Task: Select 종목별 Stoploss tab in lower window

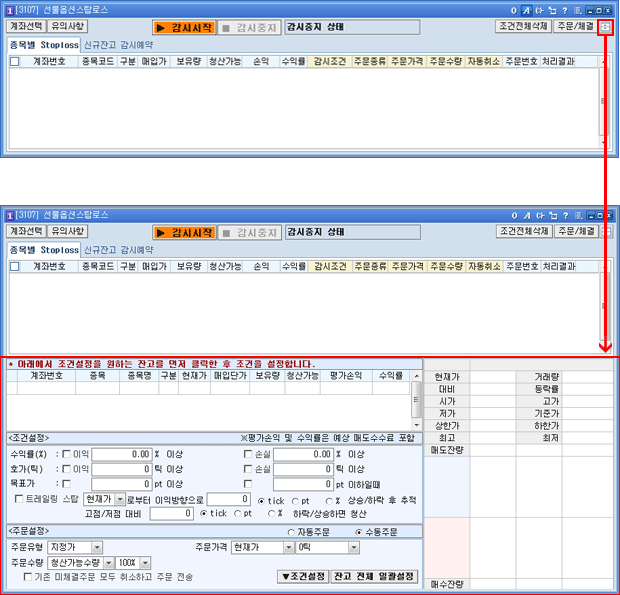Action: tap(43, 248)
